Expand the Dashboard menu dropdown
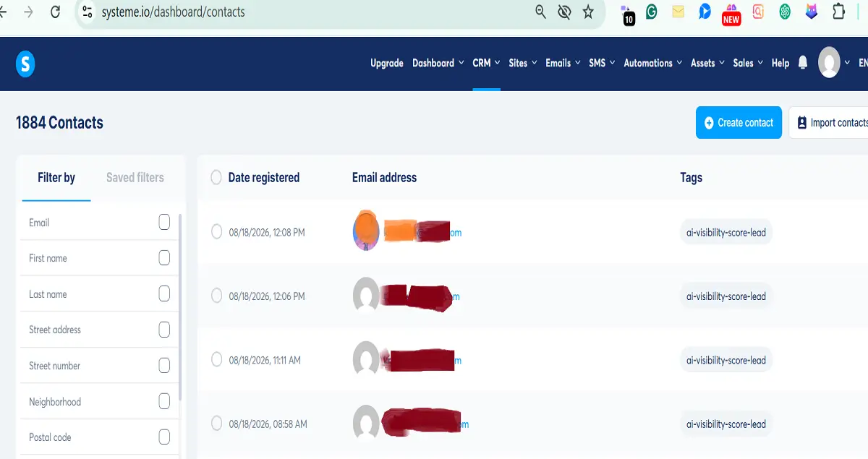 coord(438,63)
